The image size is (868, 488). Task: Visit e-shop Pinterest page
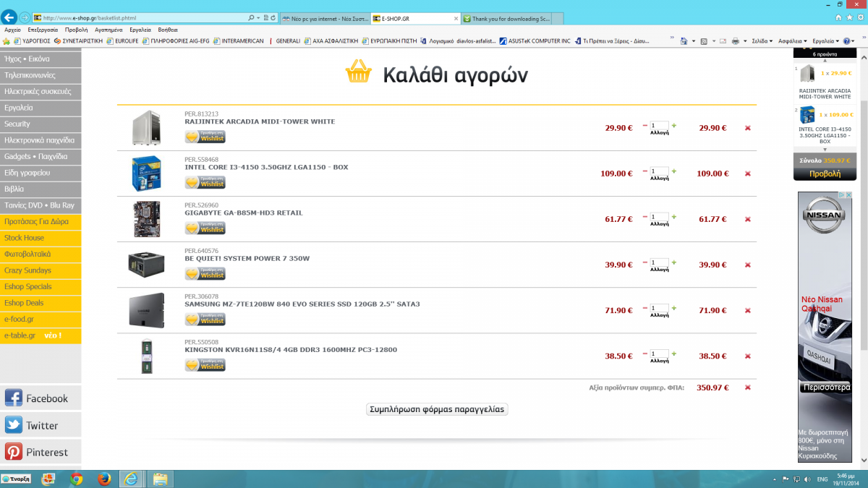pyautogui.click(x=41, y=452)
